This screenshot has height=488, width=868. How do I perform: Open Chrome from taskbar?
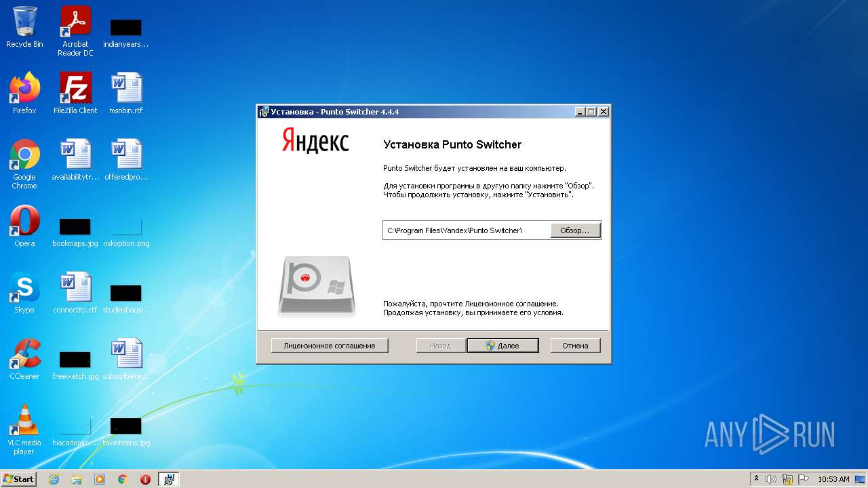123,479
